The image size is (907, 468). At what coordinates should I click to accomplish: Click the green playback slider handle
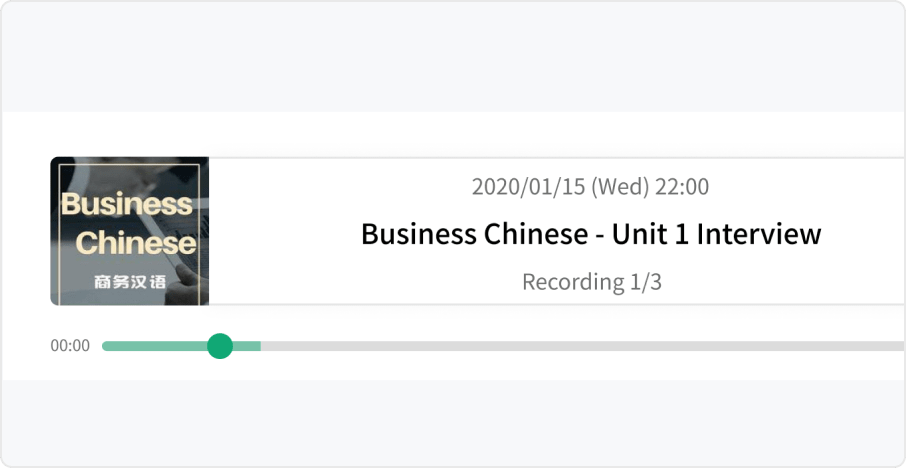[220, 346]
